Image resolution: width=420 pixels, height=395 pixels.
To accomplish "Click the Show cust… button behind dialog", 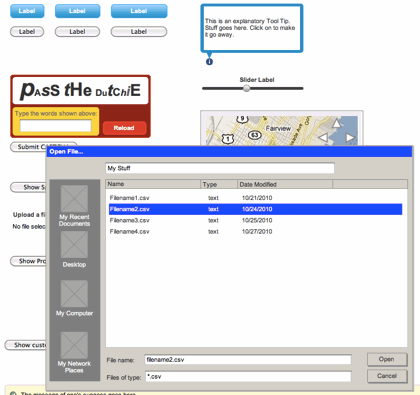I will [26, 345].
